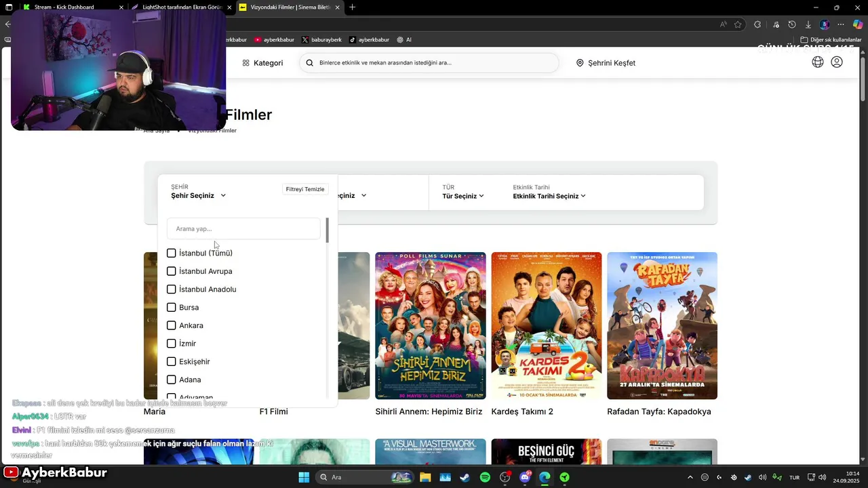The image size is (868, 488).
Task: Add page to favorites star icon
Action: tap(738, 24)
